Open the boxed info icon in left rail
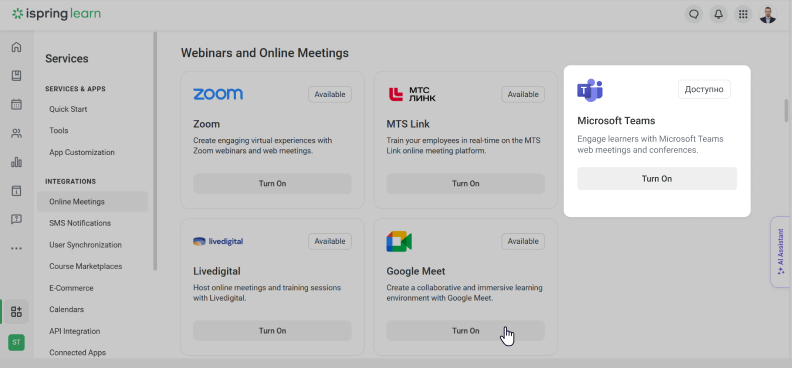 click(17, 190)
